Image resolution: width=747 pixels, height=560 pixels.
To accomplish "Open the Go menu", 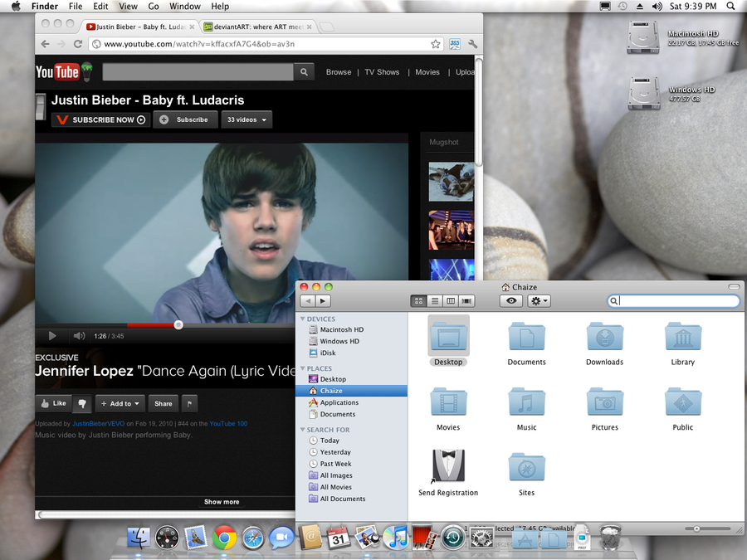I will pos(154,6).
